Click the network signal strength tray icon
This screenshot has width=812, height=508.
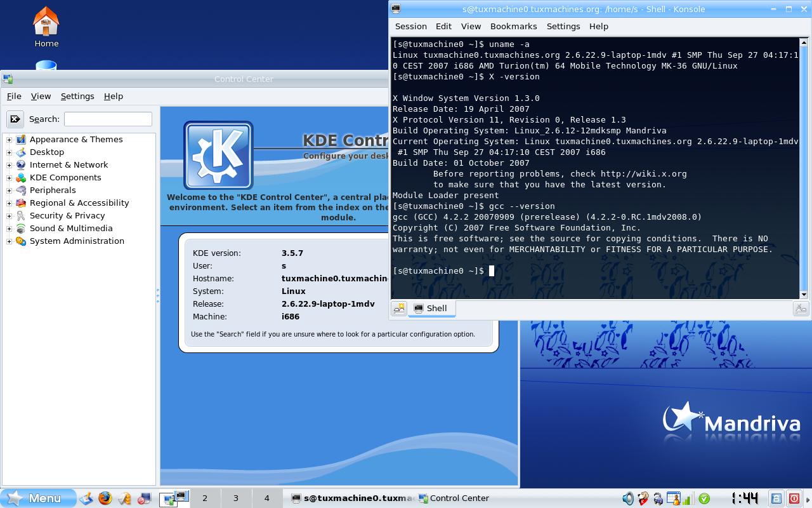pyautogui.click(x=688, y=498)
